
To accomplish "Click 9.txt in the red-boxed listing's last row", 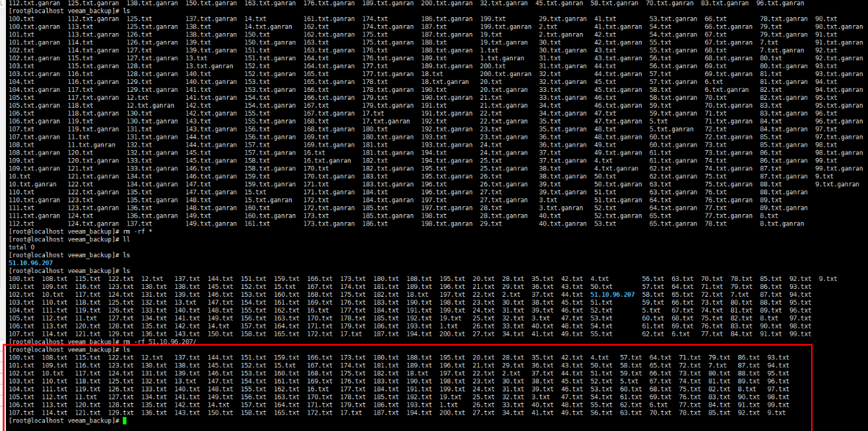I will point(777,413).
